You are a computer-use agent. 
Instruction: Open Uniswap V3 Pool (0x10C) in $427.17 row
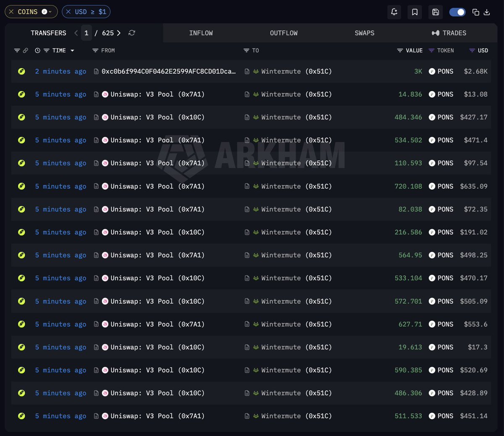point(157,117)
